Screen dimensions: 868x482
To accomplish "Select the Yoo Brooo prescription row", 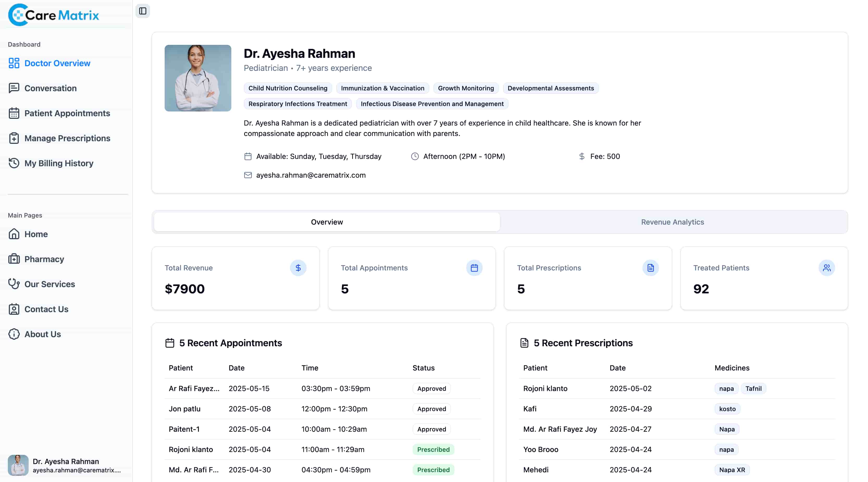I will pyautogui.click(x=677, y=449).
